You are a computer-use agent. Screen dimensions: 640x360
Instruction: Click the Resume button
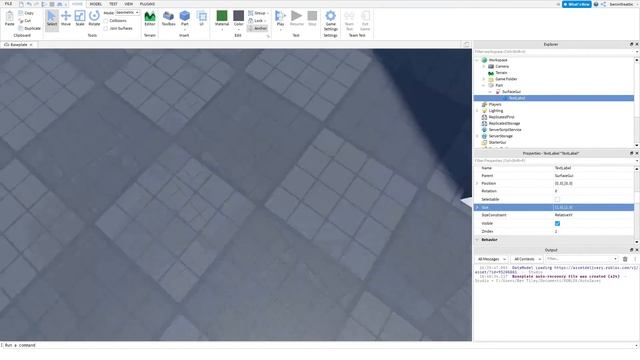click(297, 19)
